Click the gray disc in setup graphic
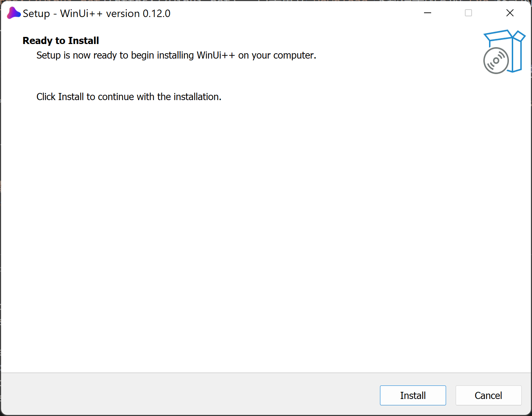The width and height of the screenshot is (532, 416). click(496, 61)
